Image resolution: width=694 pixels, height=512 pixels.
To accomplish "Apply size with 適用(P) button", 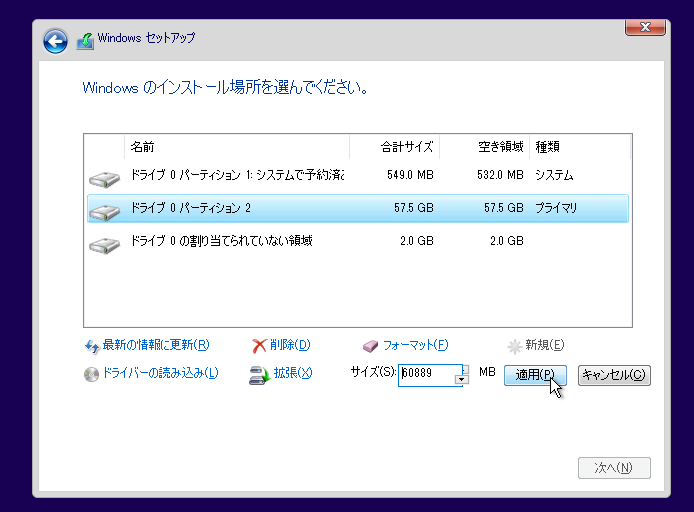I will 535,375.
